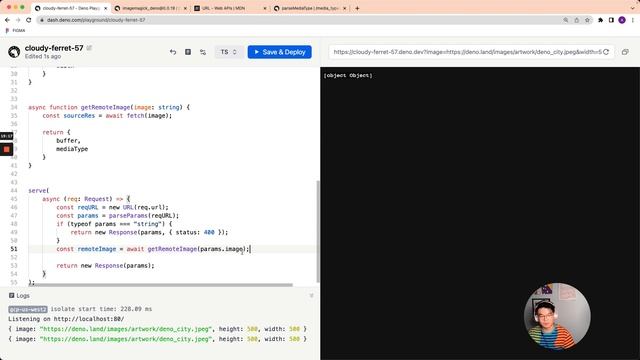
Task: Click 'isolate start time: 228.09 ms' log text
Action: [x=101, y=309]
